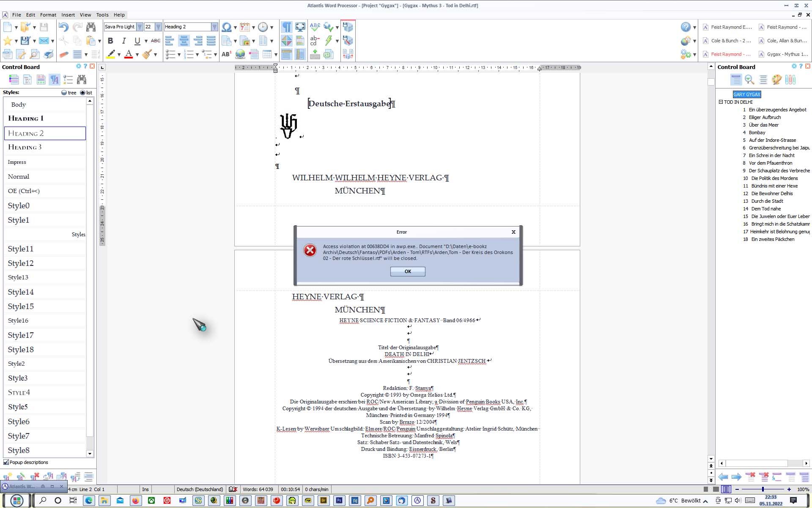812x508 pixels.
Task: Open the Format menu
Action: tap(48, 14)
